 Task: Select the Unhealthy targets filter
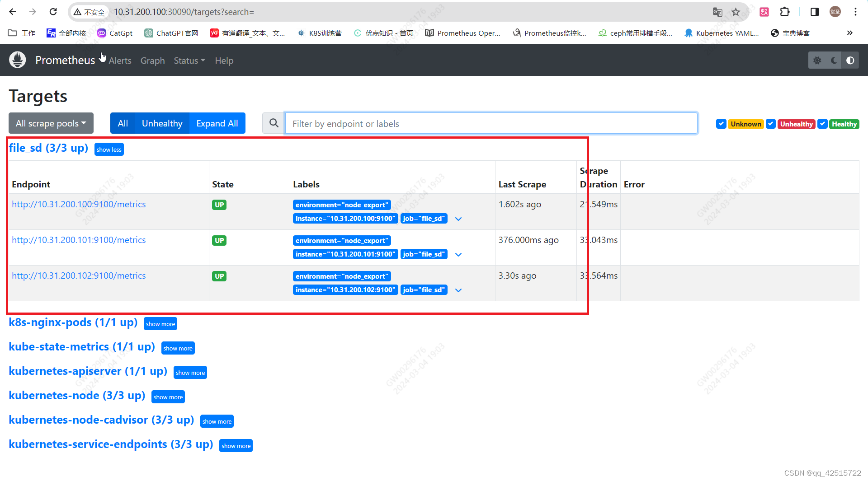162,123
